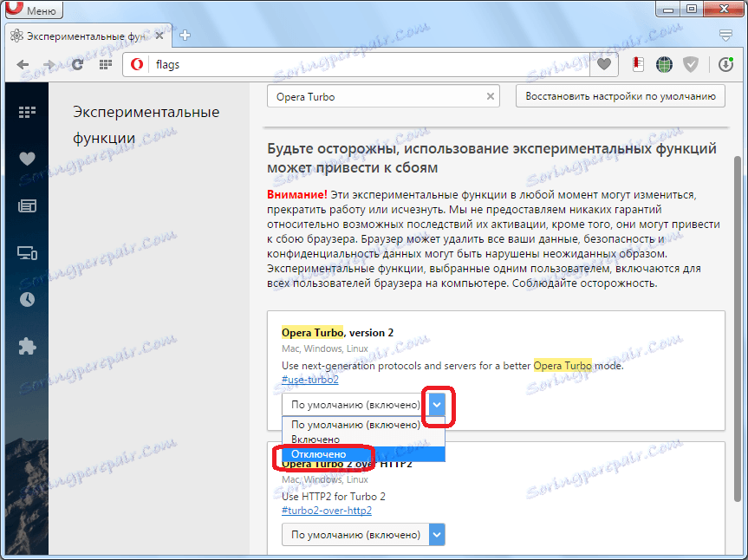Go forward to next page
This screenshot has height=560, width=748.
pyautogui.click(x=49, y=64)
